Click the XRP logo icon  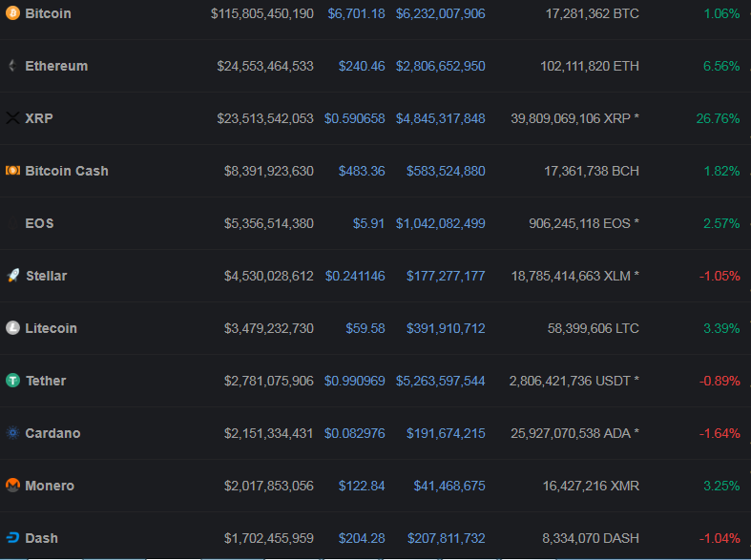click(x=12, y=118)
